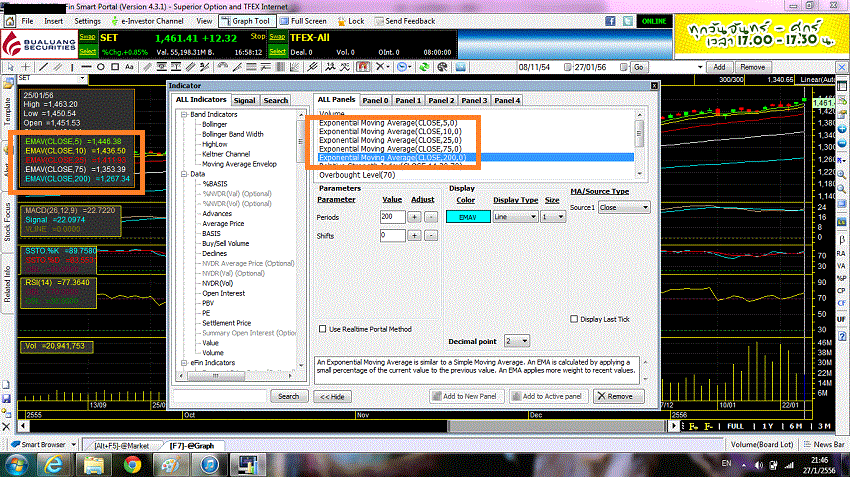Image resolution: width=850 pixels, height=477 pixels.
Task: Click the blue plus icon on right sidebar
Action: pyautogui.click(x=842, y=129)
